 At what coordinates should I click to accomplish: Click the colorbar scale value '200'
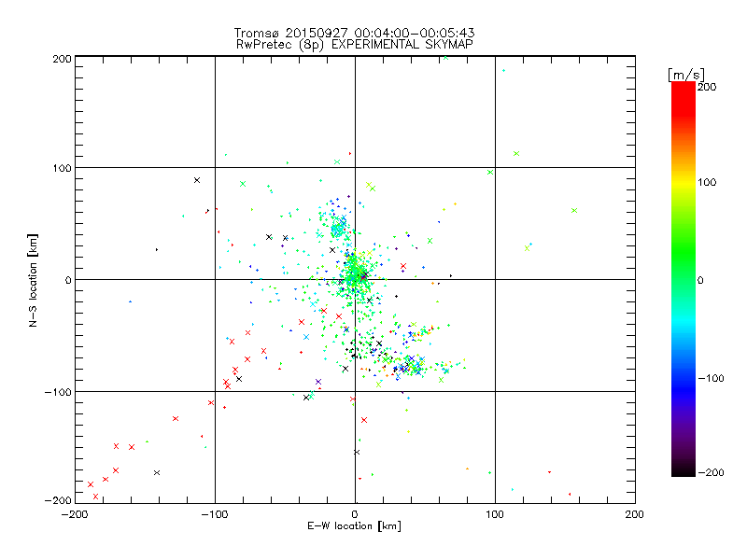click(707, 87)
